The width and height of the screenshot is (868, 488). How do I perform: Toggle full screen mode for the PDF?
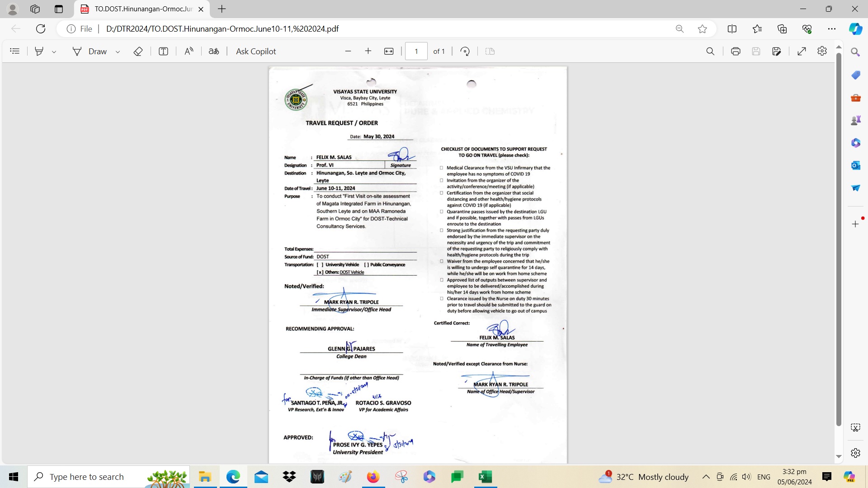pos(802,52)
